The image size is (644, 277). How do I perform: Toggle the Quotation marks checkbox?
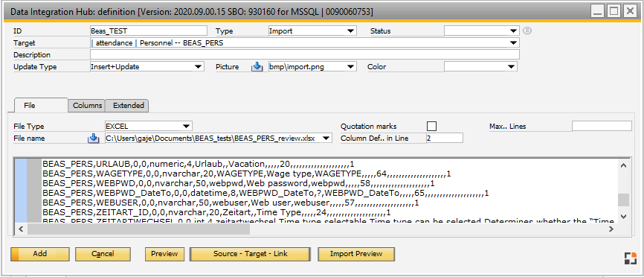431,126
